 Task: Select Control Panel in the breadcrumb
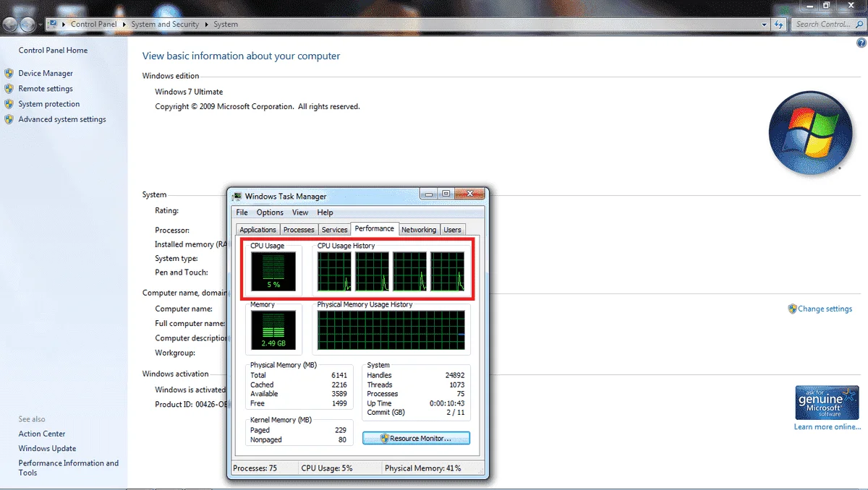pos(93,25)
